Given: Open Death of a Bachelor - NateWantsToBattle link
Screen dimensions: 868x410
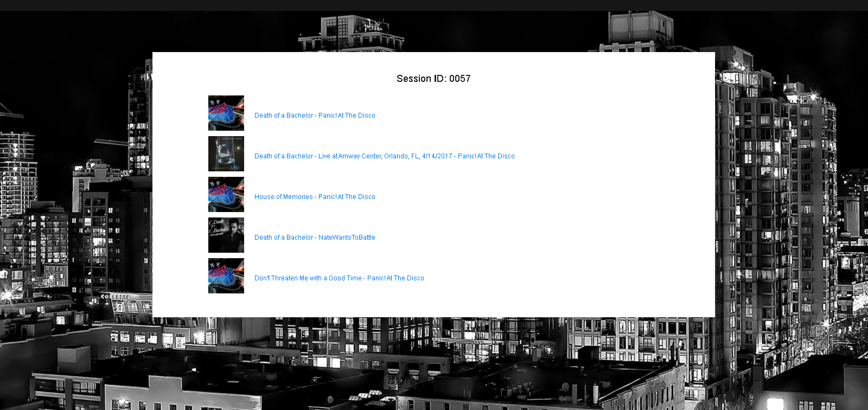Looking at the screenshot, I should pos(315,238).
